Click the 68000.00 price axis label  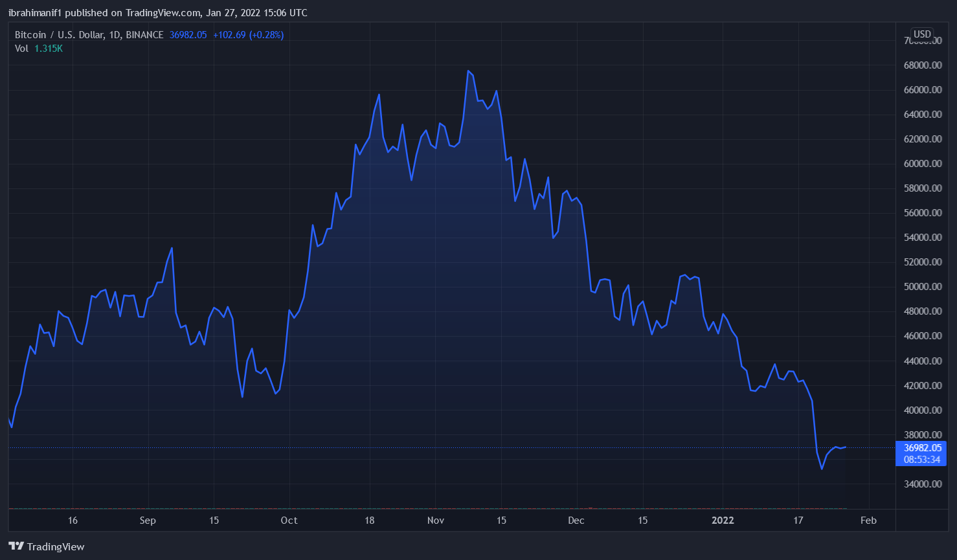point(922,65)
